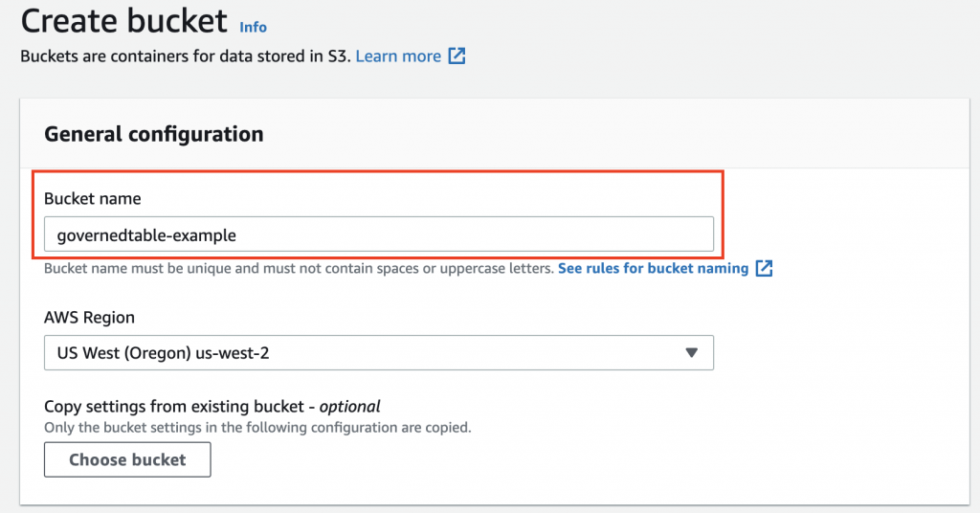Click the external link icon after bucket naming rules
Screen dimensions: 980x513
click(764, 269)
